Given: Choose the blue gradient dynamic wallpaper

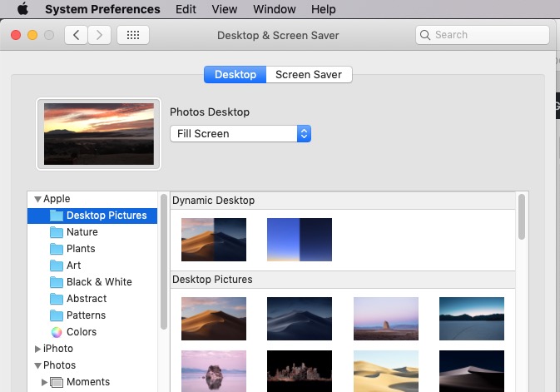Looking at the screenshot, I should pos(300,240).
